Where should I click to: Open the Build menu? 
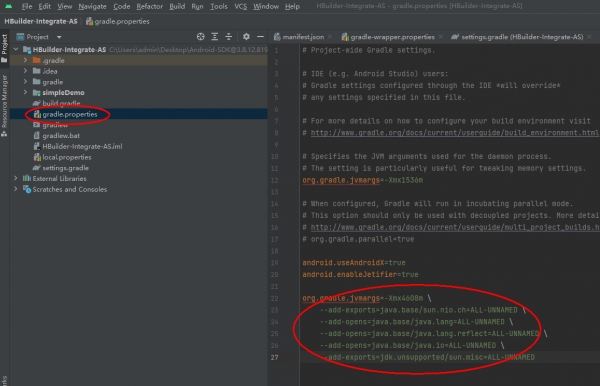click(x=177, y=7)
